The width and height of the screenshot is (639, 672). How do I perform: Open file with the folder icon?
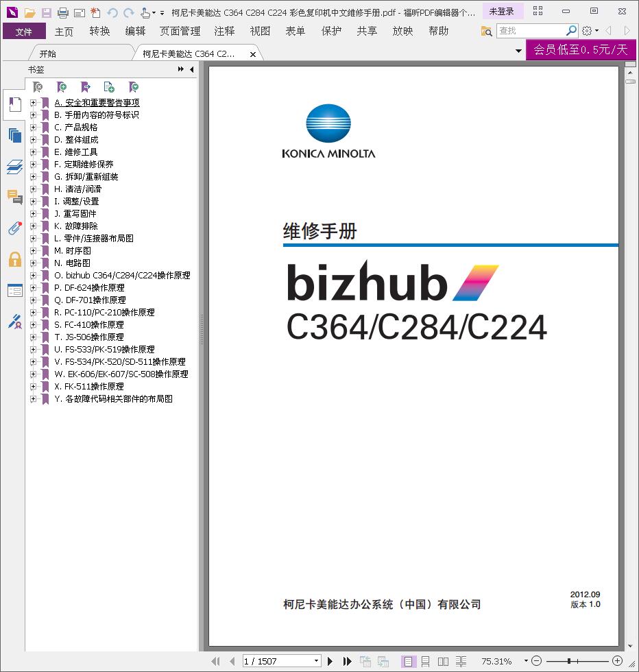tap(29, 13)
